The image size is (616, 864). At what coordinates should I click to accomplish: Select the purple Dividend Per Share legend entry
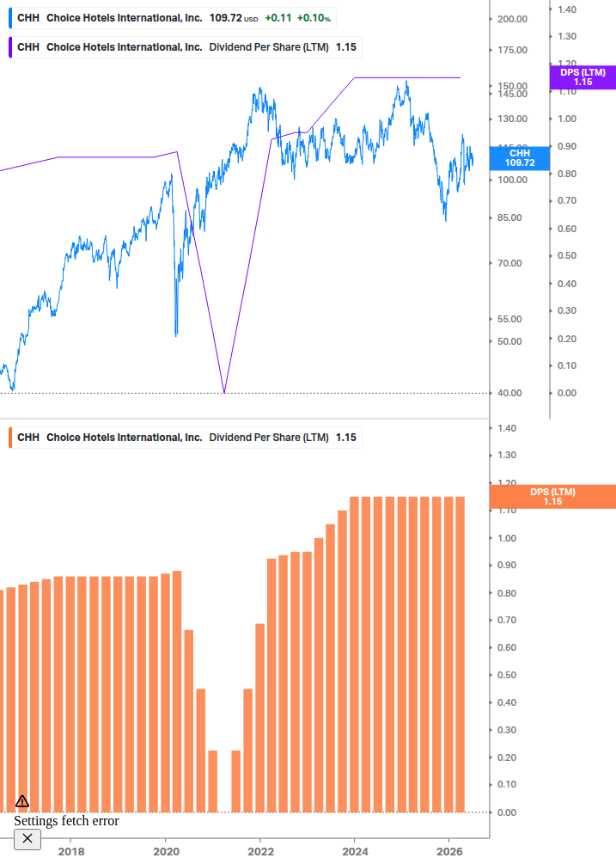click(186, 47)
